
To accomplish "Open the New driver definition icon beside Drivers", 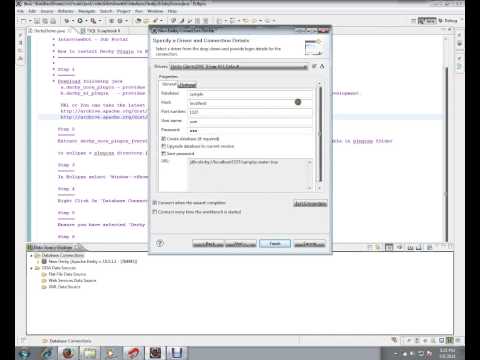I will pyautogui.click(x=314, y=67).
